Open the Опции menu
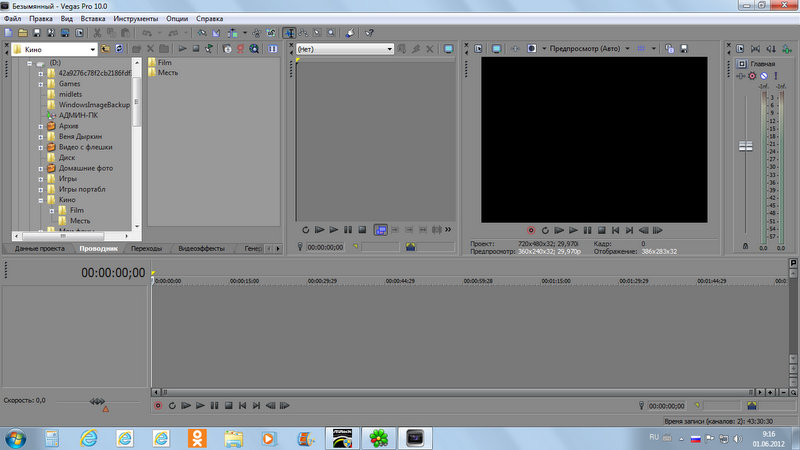Image resolution: width=800 pixels, height=450 pixels. coord(177,18)
